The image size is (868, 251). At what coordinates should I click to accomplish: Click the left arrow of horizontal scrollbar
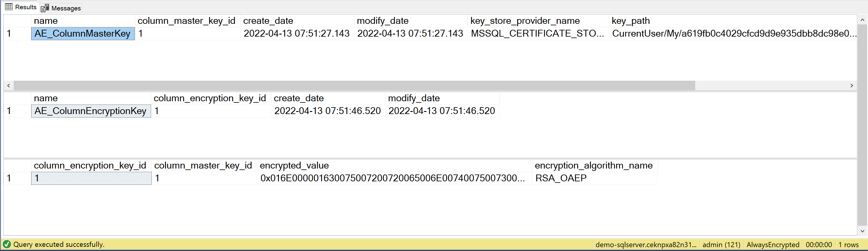coord(8,86)
